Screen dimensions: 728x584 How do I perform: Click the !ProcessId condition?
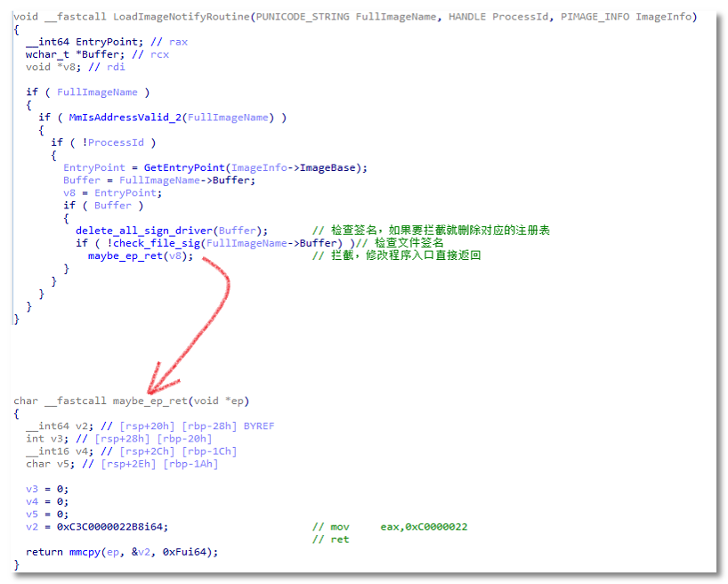[x=117, y=142]
